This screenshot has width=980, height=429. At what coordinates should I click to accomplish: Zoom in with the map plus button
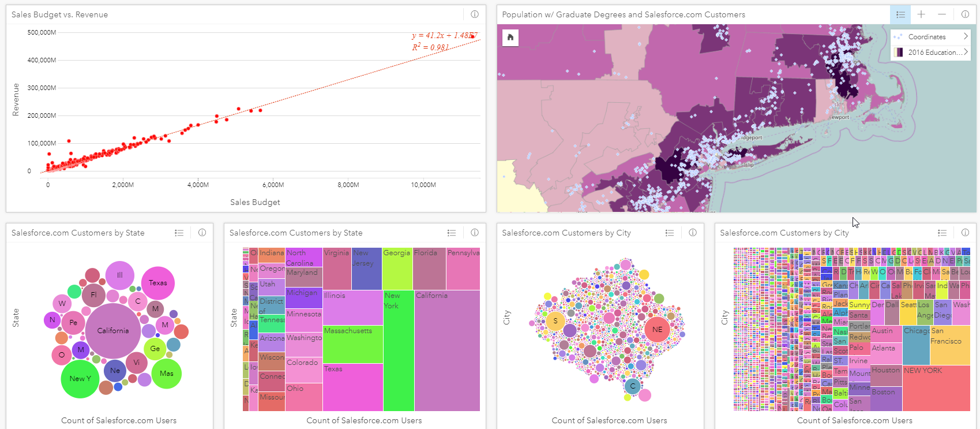click(x=921, y=14)
